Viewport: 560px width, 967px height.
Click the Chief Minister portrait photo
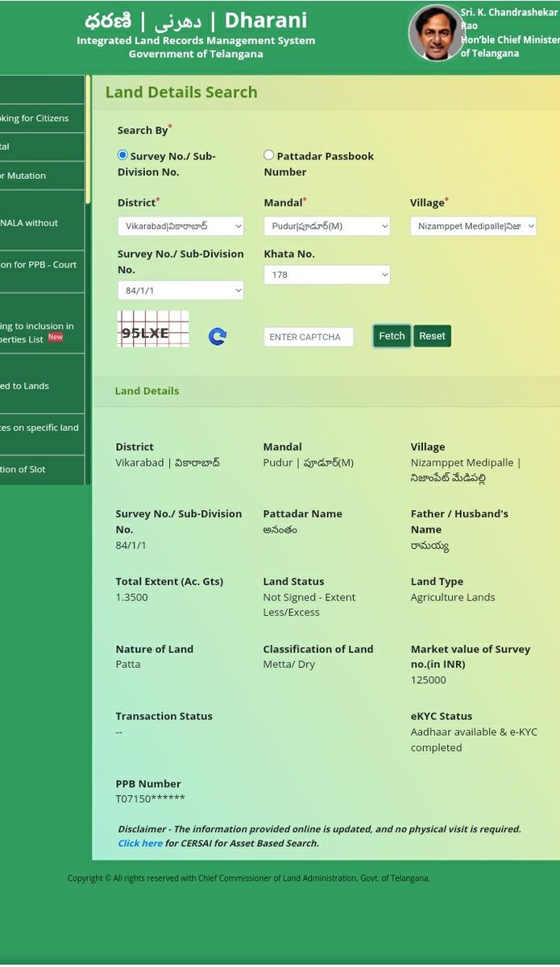coord(437,33)
